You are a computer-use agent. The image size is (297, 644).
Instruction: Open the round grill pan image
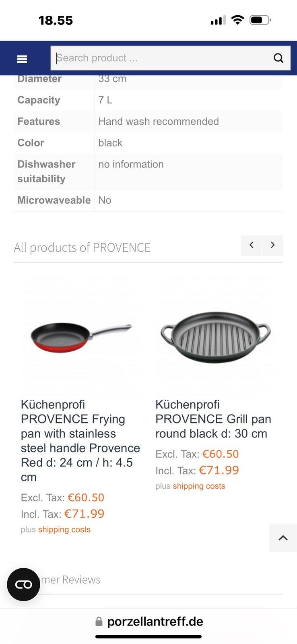click(215, 336)
